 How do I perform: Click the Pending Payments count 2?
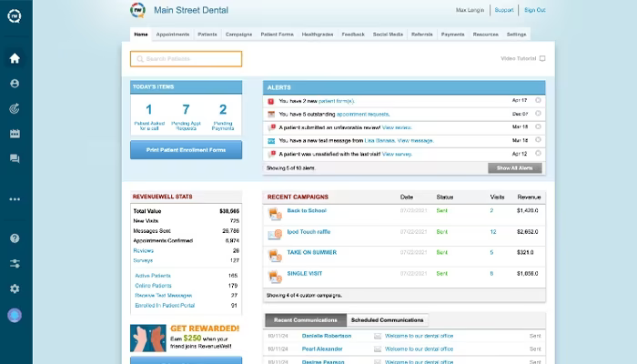pyautogui.click(x=223, y=110)
